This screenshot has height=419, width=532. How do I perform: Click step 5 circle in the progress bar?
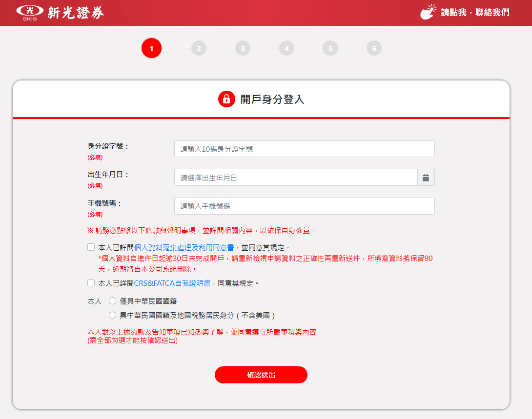(x=330, y=48)
